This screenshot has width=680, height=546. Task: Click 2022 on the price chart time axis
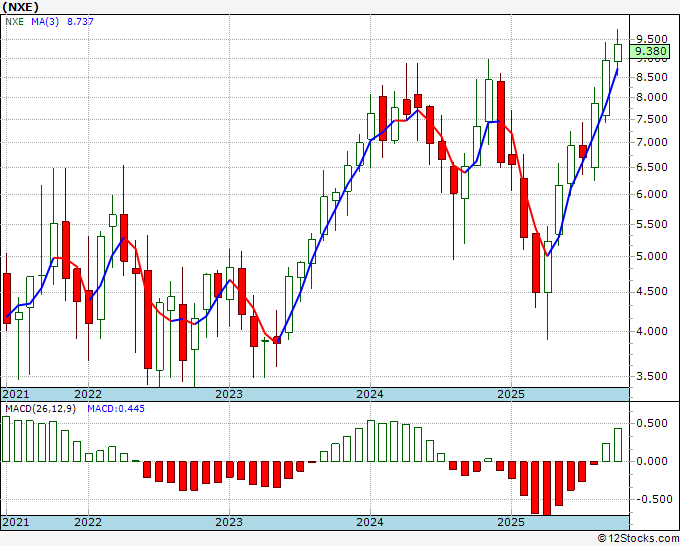point(88,394)
